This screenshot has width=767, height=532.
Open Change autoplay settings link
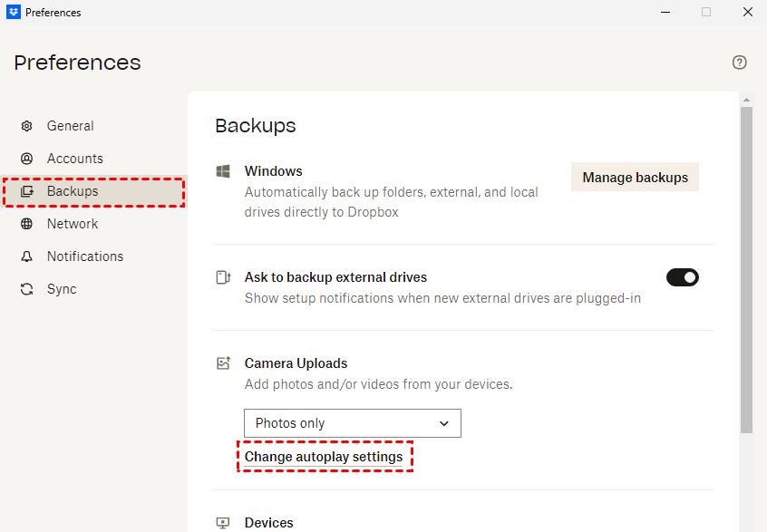tap(324, 457)
